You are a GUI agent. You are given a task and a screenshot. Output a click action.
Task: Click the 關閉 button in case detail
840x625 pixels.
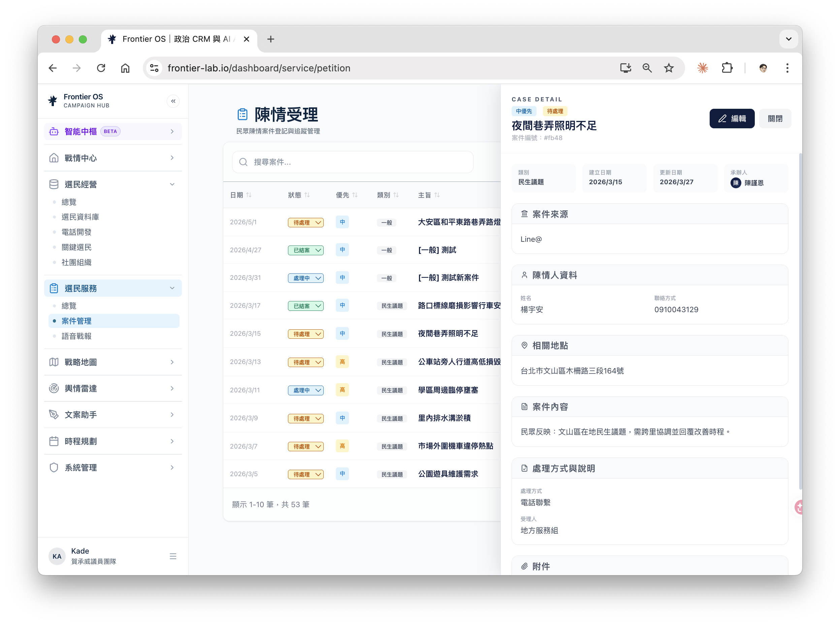point(775,119)
